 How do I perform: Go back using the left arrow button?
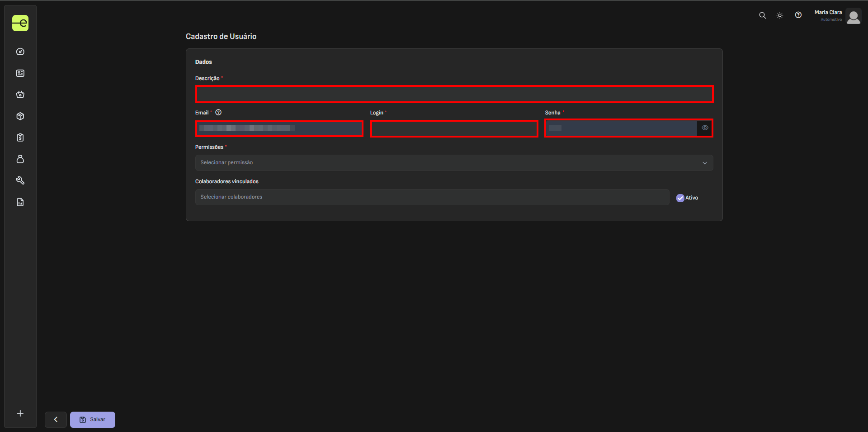pos(56,420)
